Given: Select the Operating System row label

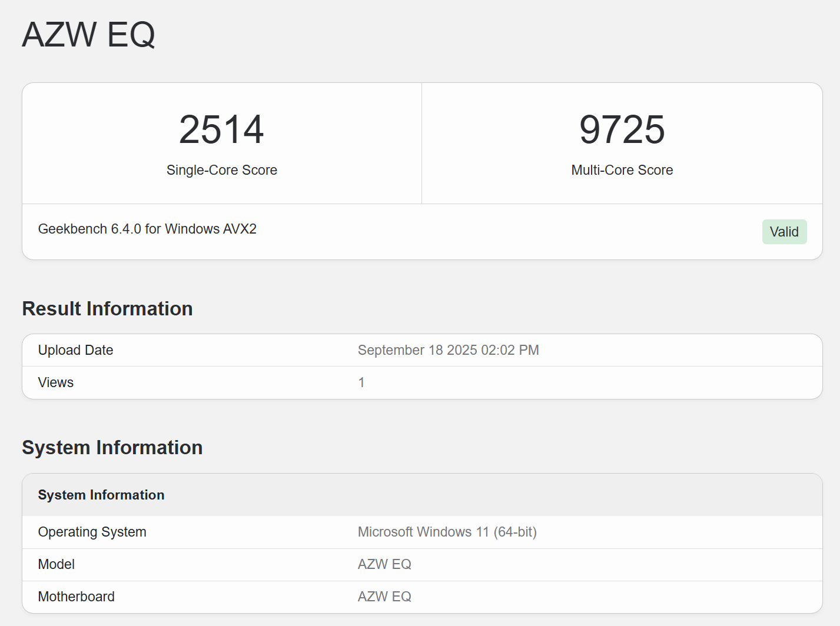Looking at the screenshot, I should click(92, 532).
